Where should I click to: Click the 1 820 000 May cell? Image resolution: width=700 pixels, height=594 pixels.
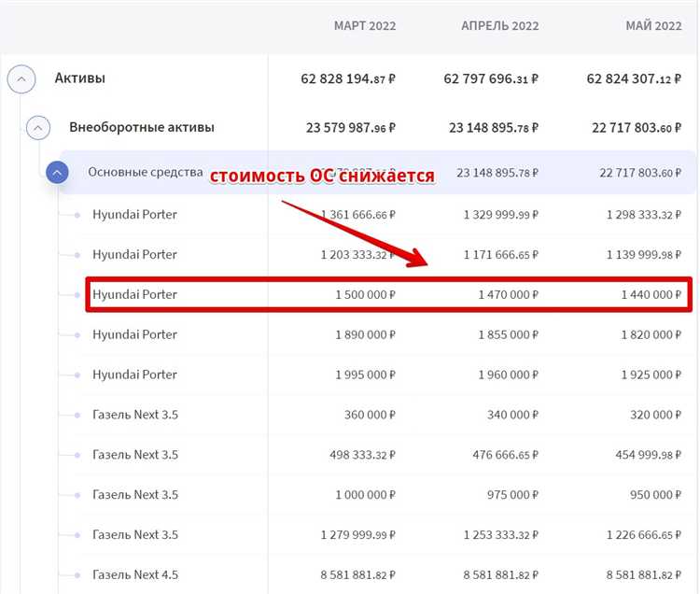point(651,335)
